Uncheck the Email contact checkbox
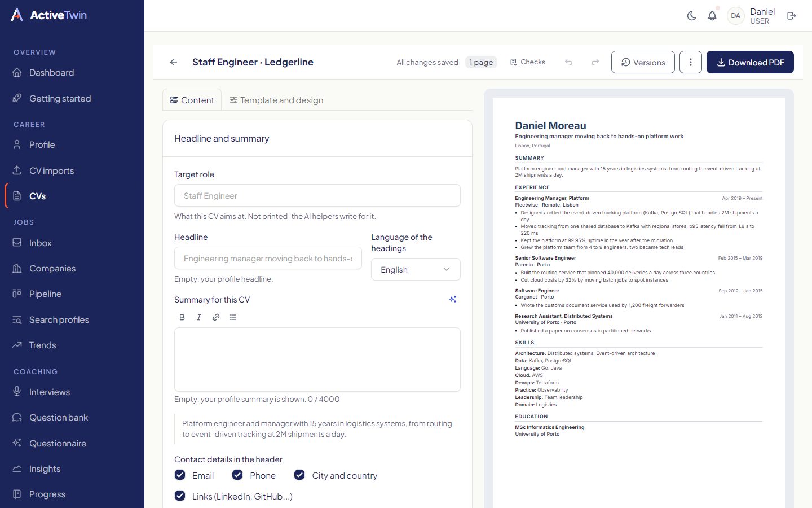The width and height of the screenshot is (812, 508). [180, 475]
